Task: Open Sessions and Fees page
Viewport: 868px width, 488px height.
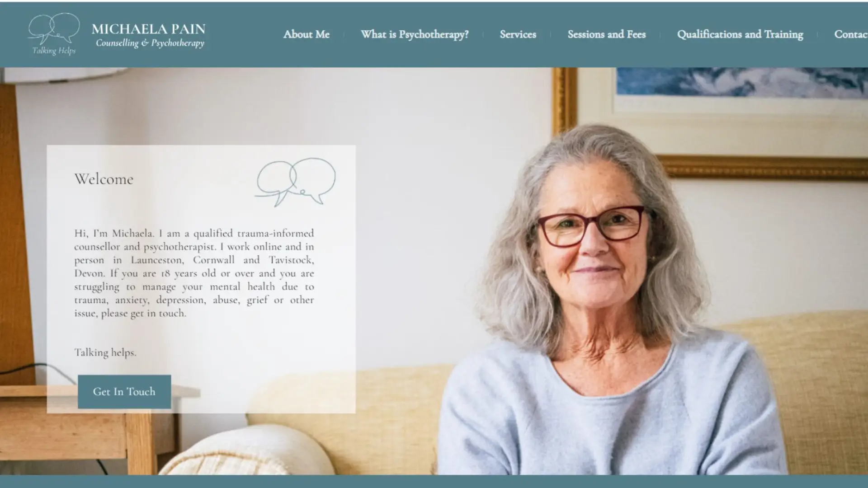Action: [607, 34]
